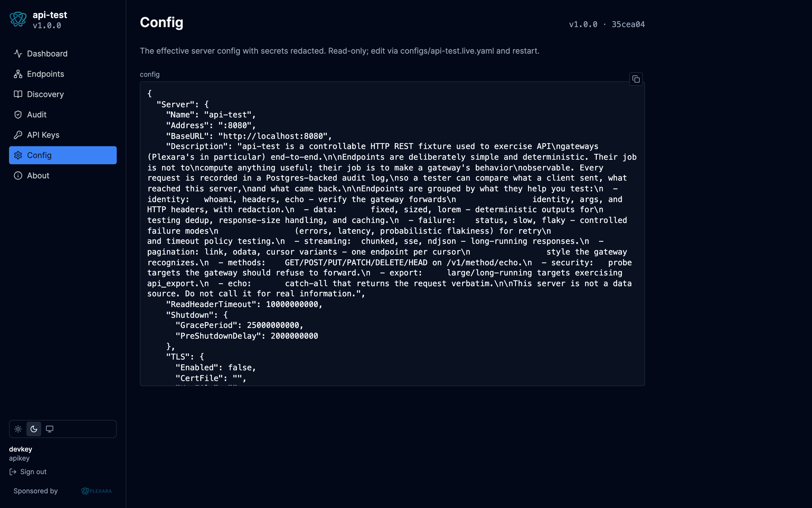Click the apikey label under devkey
This screenshot has height=508, width=812.
tap(19, 458)
